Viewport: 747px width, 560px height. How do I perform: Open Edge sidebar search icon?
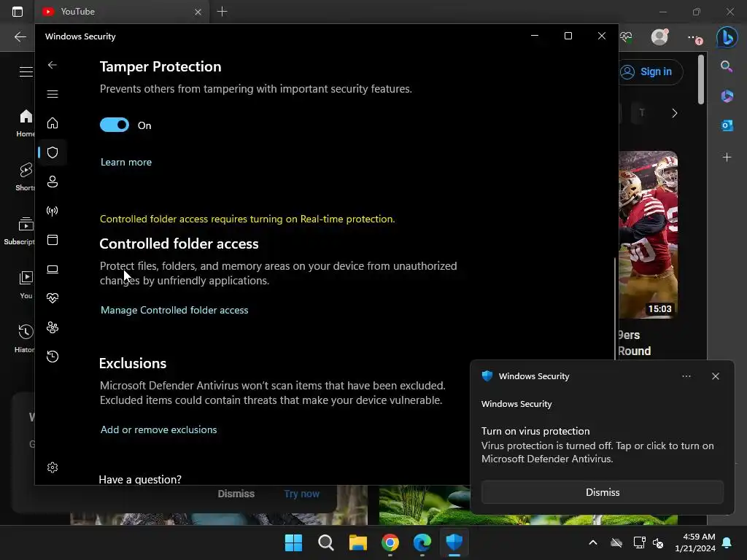point(727,66)
